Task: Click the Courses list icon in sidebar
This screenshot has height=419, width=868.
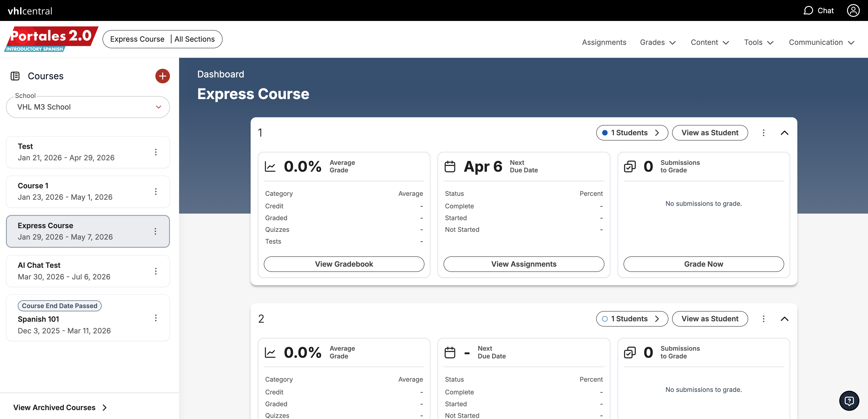Action: pyautogui.click(x=15, y=76)
